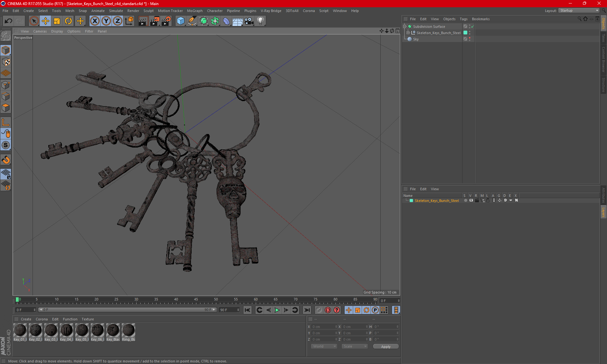Viewport: 607px width, 364px height.
Task: Toggle Skeleton_Keys_Bunch_Steel visibility dots
Action: (x=469, y=33)
